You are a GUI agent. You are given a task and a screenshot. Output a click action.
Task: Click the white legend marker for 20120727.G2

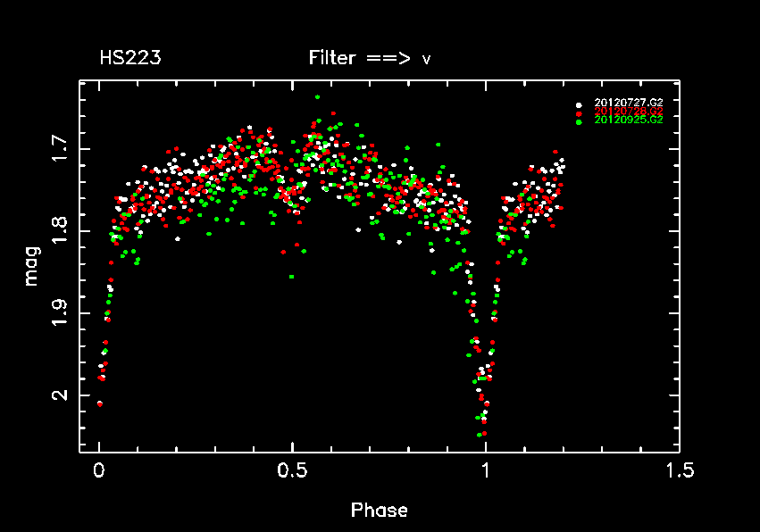(x=579, y=104)
